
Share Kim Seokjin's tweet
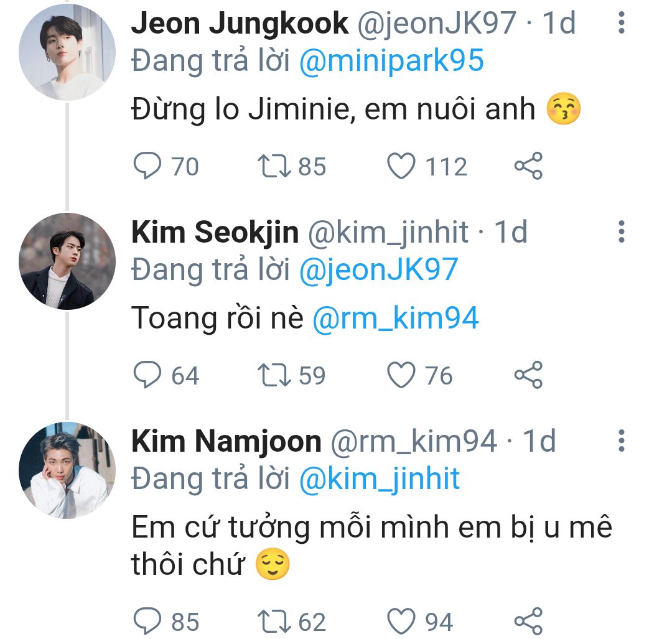(528, 375)
